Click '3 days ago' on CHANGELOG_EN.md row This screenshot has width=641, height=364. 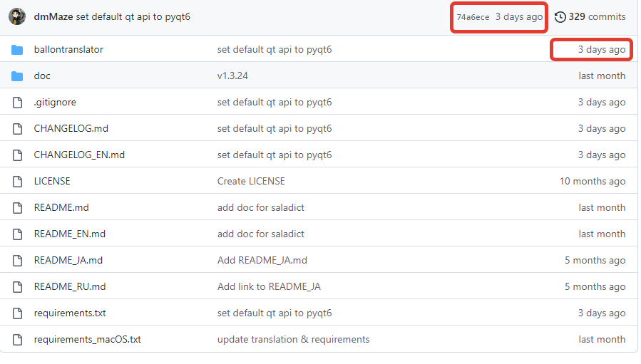tap(602, 155)
